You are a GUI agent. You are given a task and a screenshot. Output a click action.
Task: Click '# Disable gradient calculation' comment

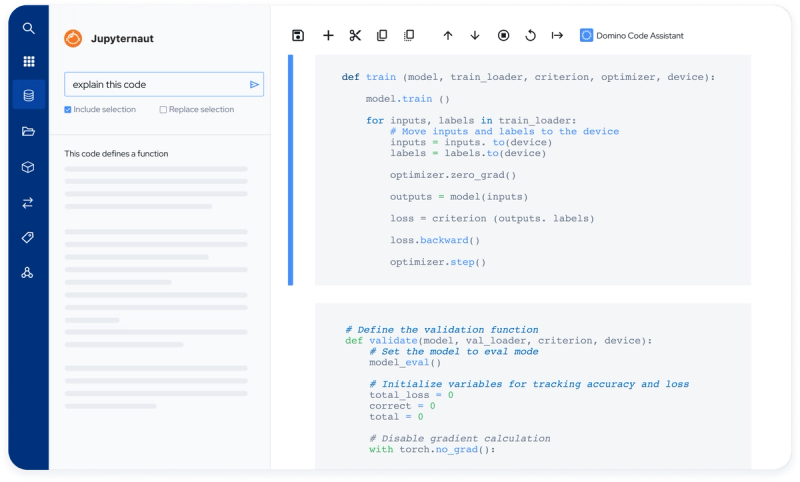460,439
